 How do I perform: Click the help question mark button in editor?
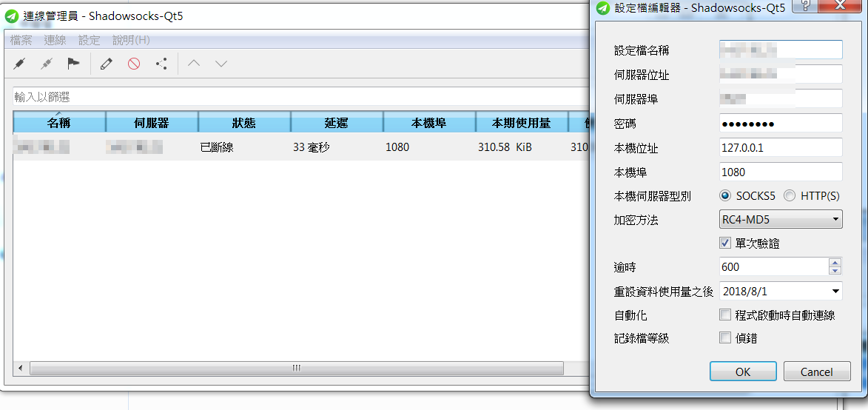[806, 5]
